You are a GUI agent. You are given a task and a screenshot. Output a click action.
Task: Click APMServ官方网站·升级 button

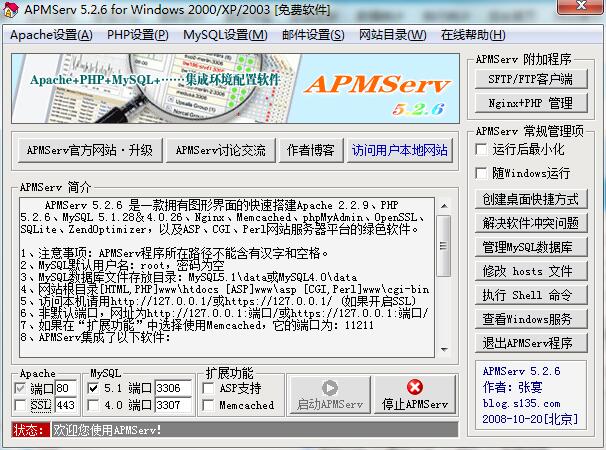pyautogui.click(x=90, y=150)
